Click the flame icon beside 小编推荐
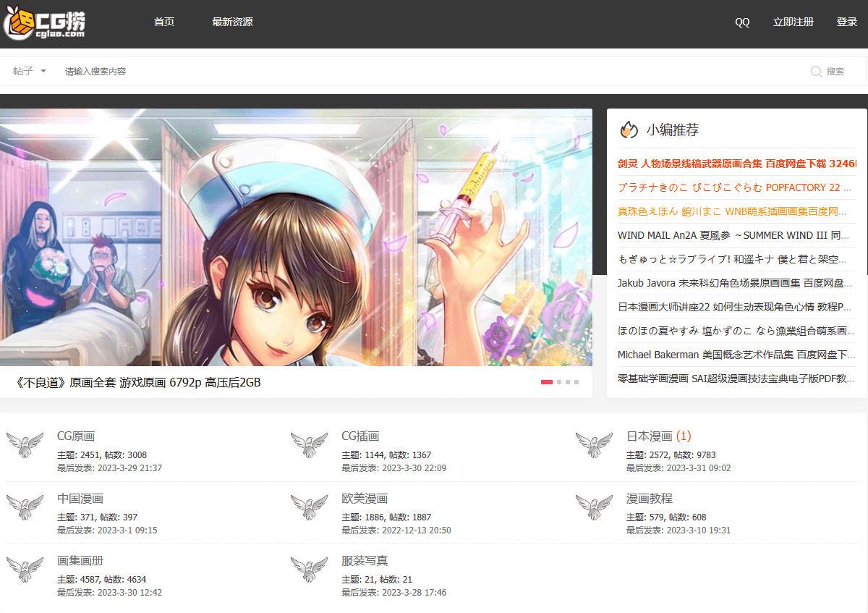 (x=629, y=130)
